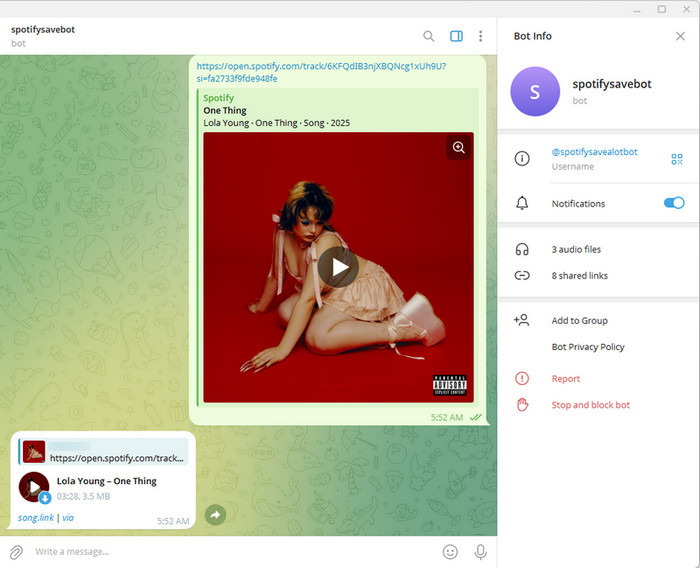Open Bot Privacy Policy
The image size is (700, 568).
pyautogui.click(x=588, y=347)
